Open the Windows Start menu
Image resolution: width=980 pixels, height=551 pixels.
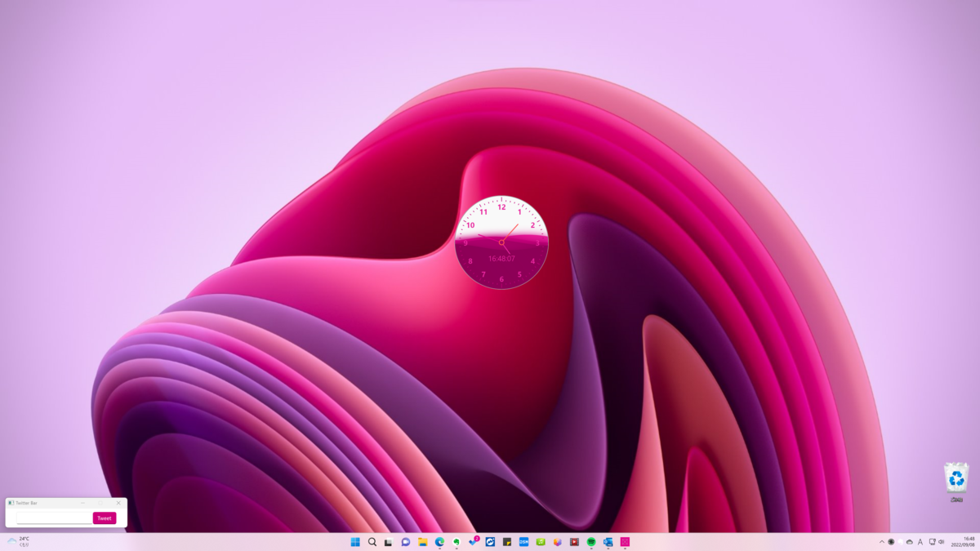point(355,542)
